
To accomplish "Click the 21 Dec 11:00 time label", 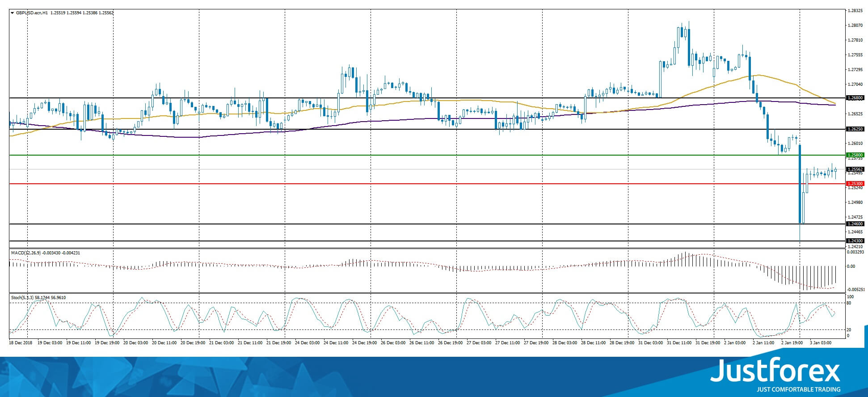I will [x=250, y=343].
